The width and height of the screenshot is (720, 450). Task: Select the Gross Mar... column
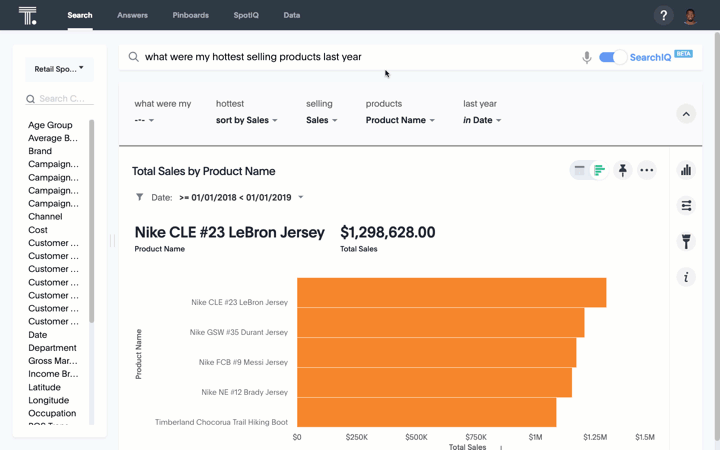click(x=53, y=361)
